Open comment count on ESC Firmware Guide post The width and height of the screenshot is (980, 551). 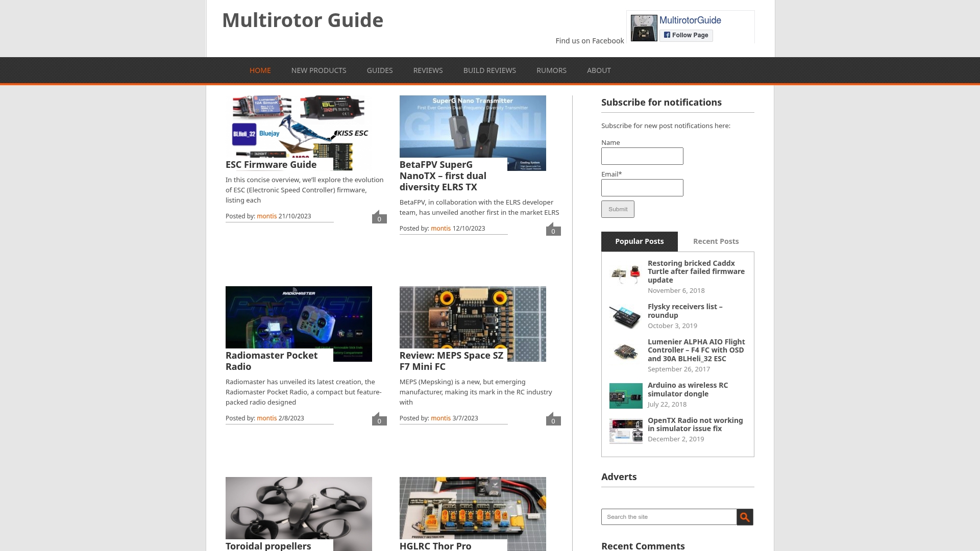tap(379, 217)
